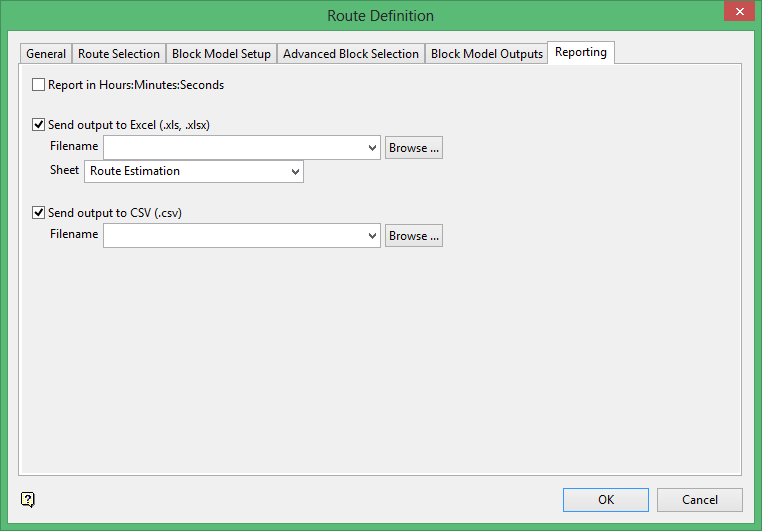Close the Route Definition dialog
The height and width of the screenshot is (531, 762).
click(737, 13)
